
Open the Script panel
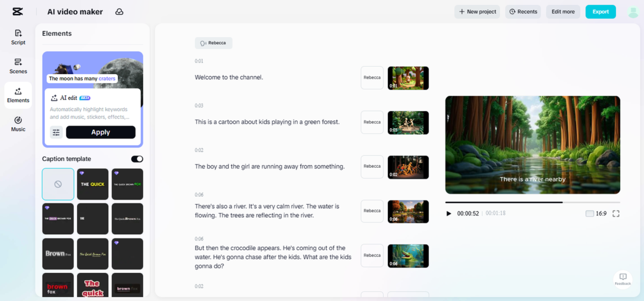[18, 37]
